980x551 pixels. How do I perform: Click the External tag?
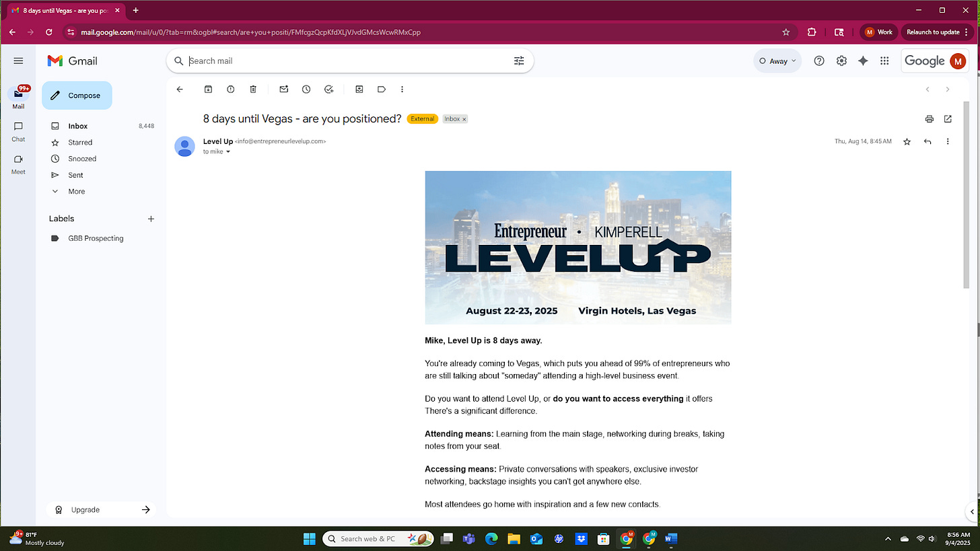click(x=422, y=119)
